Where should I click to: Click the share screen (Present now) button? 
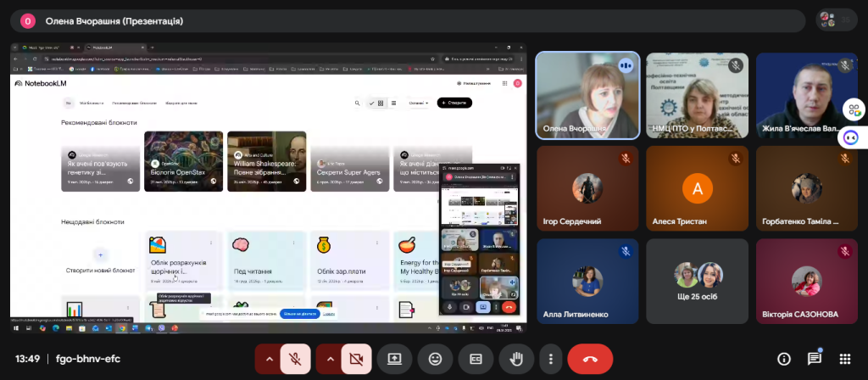click(394, 359)
